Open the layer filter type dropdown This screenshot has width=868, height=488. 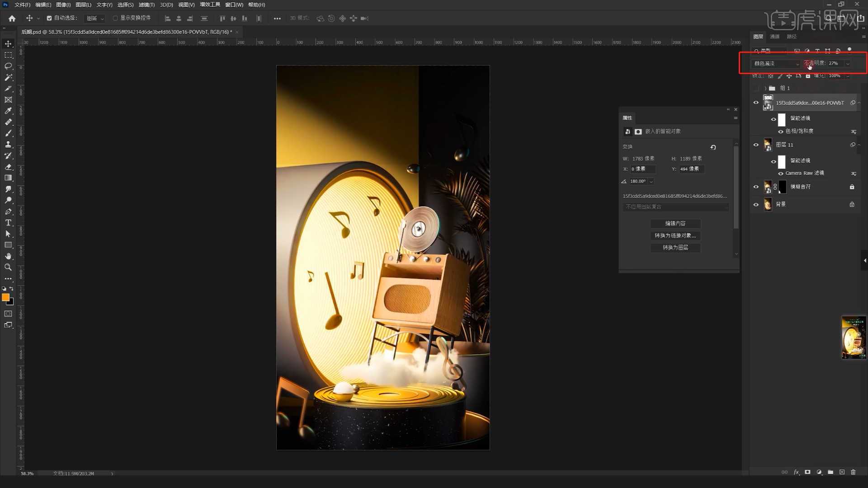(770, 51)
